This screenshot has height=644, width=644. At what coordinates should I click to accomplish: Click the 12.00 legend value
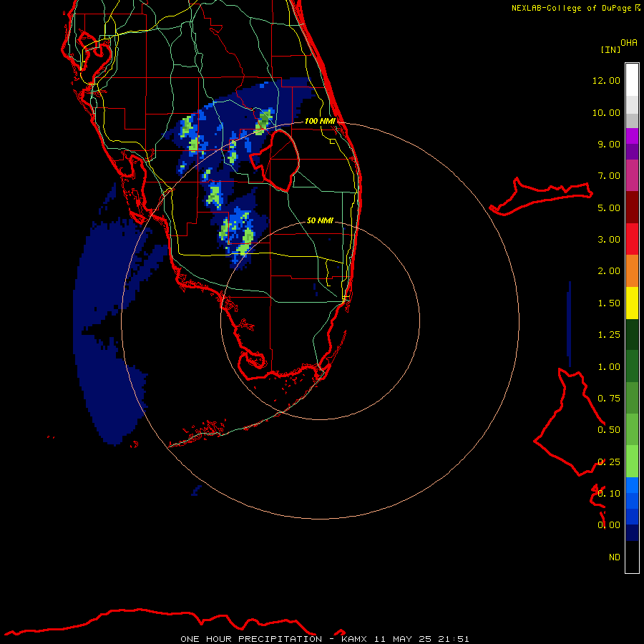[x=606, y=80]
